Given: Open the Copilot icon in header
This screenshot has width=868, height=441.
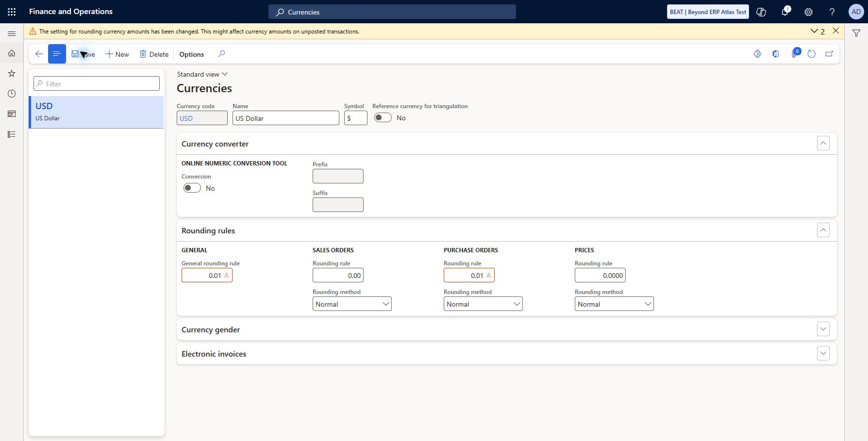Looking at the screenshot, I should tap(761, 12).
